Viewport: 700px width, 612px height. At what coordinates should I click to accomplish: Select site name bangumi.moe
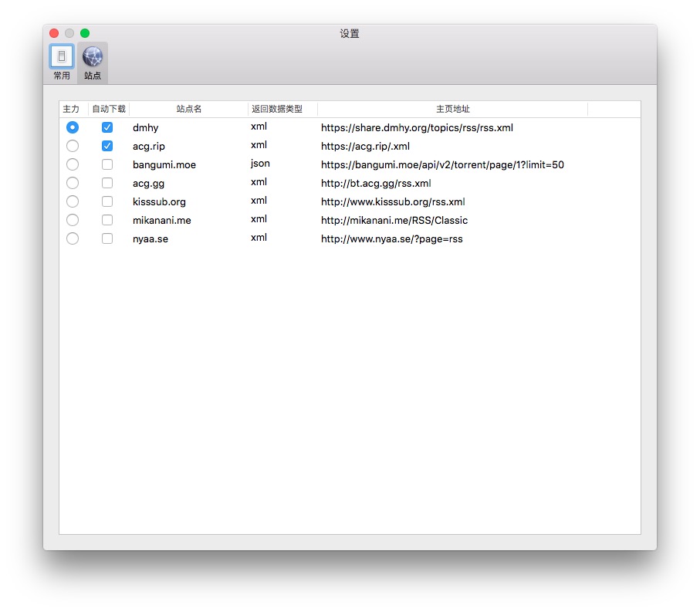click(x=164, y=165)
